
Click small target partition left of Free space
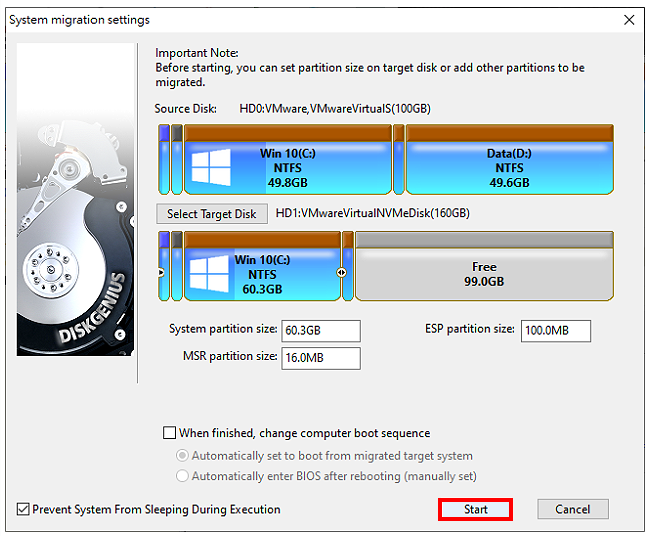point(348,266)
